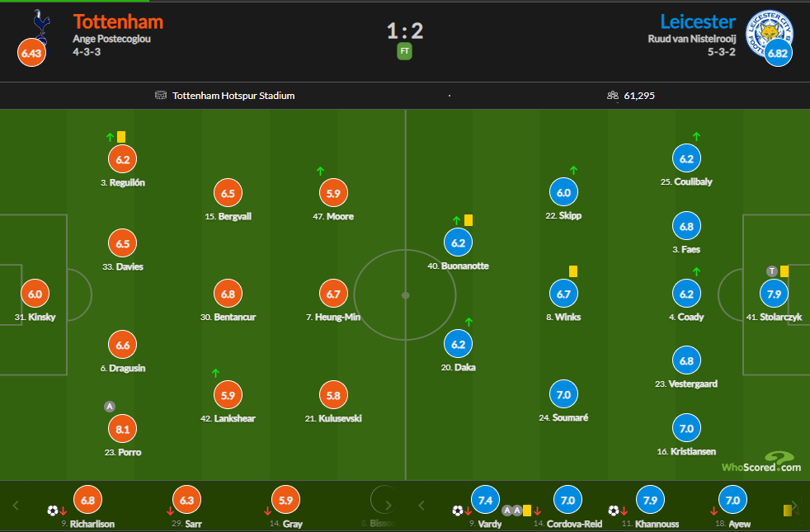Click the right arrow of Leicester substitutes
810x532 pixels.
point(794,505)
